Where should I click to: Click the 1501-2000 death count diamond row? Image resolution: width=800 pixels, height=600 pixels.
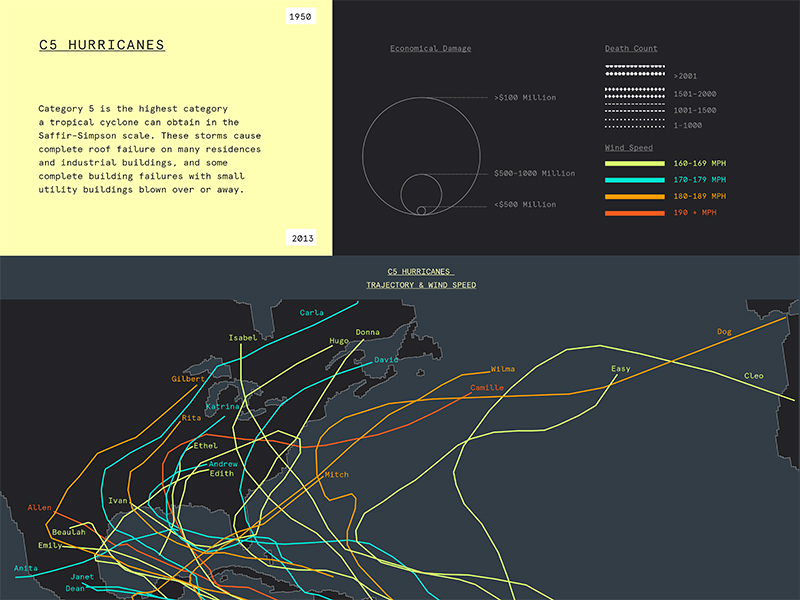point(634,93)
